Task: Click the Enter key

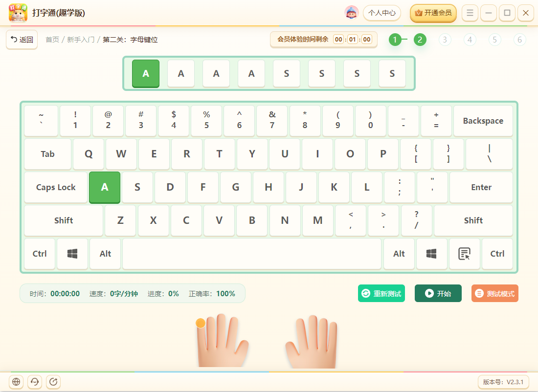Action: (x=481, y=187)
